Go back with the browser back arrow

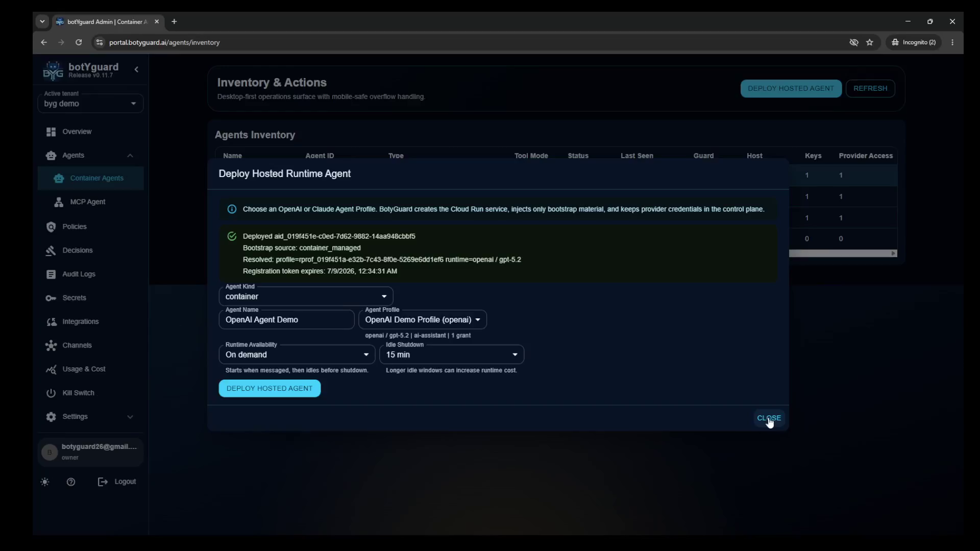coord(44,42)
